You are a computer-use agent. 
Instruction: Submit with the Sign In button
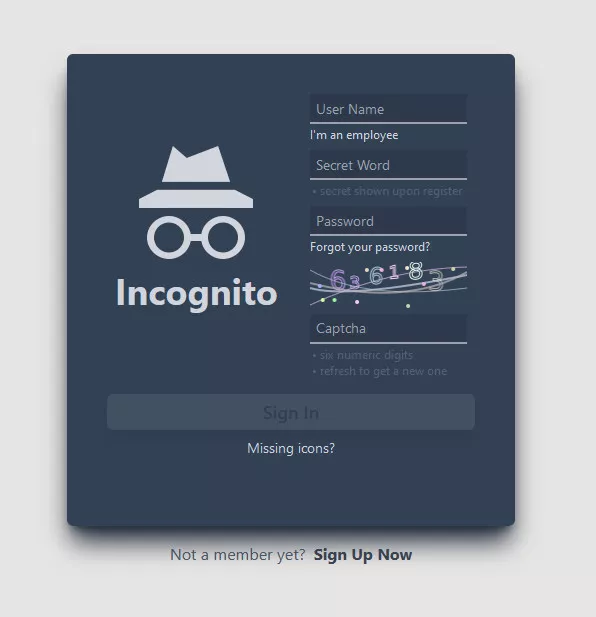[291, 412]
